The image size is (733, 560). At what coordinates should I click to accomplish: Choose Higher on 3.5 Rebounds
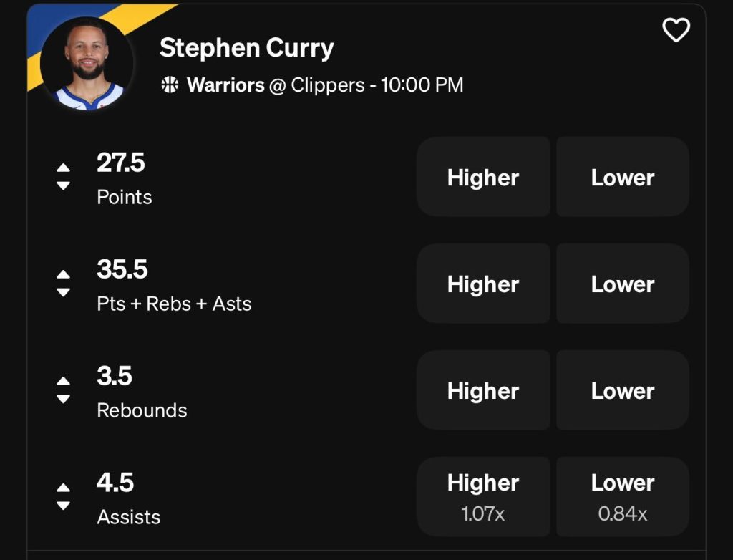[x=483, y=390]
